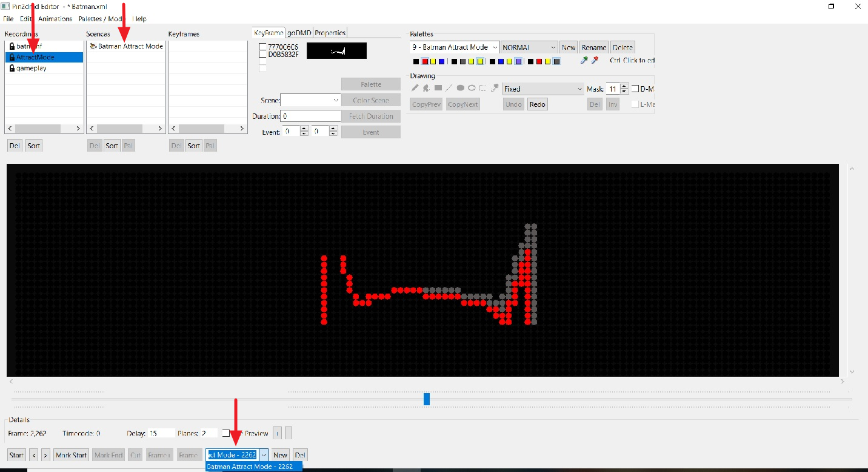Toggle the checkbox left of Preview
This screenshot has width=868, height=472.
tap(225, 433)
